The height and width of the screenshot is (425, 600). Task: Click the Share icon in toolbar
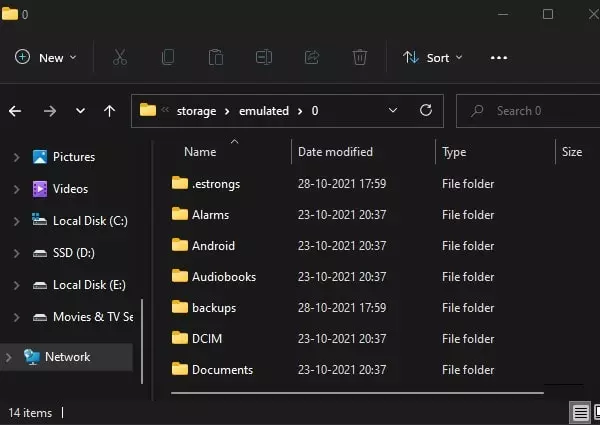click(312, 58)
